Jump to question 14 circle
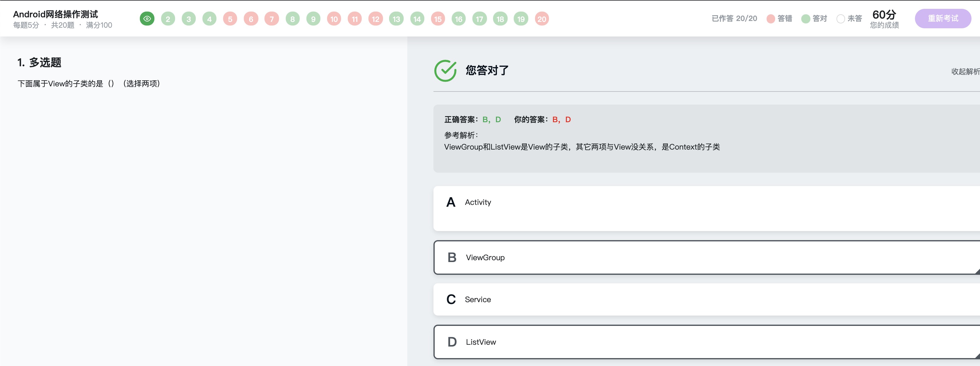 (417, 19)
